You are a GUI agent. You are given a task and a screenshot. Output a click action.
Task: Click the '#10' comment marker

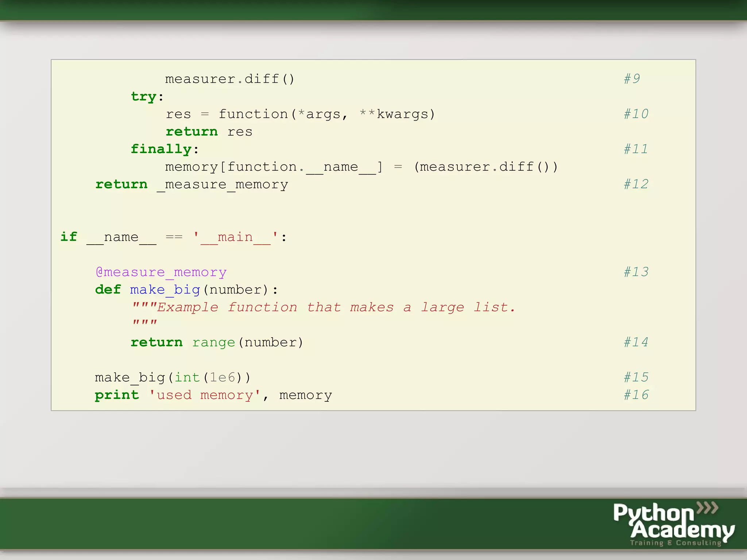coord(636,114)
